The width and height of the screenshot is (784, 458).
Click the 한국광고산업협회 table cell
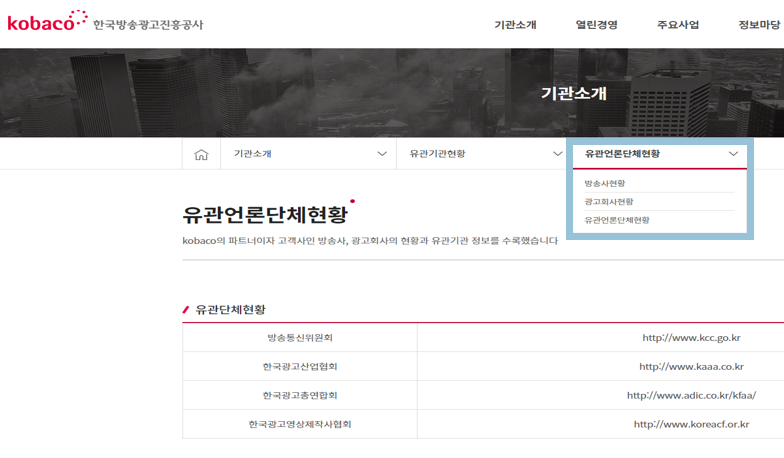300,367
